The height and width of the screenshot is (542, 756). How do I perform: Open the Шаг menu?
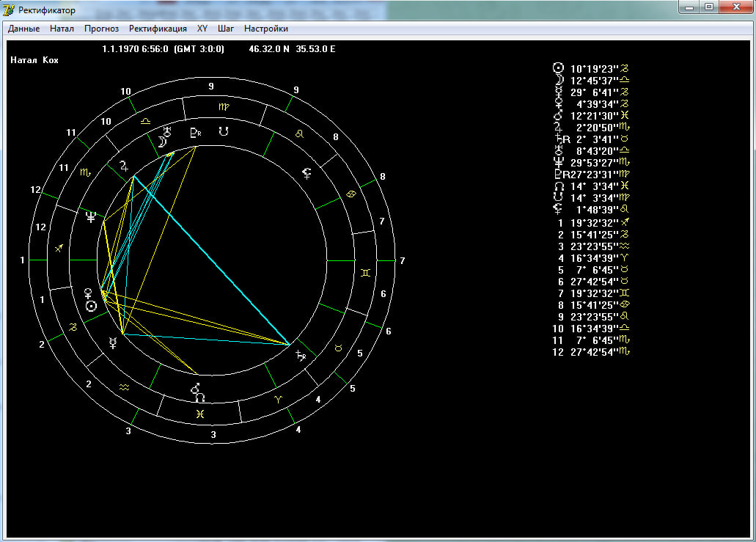[x=226, y=29]
